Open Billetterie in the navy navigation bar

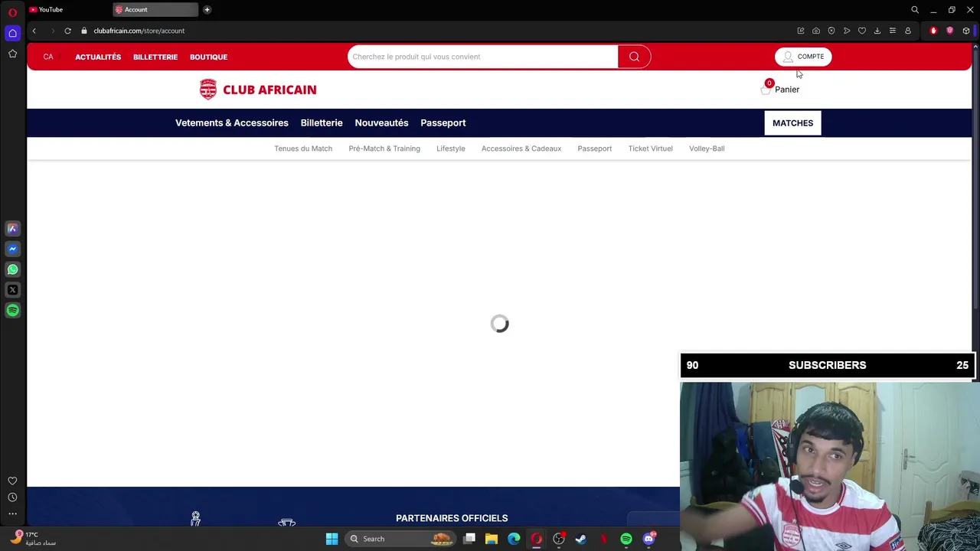pyautogui.click(x=322, y=122)
